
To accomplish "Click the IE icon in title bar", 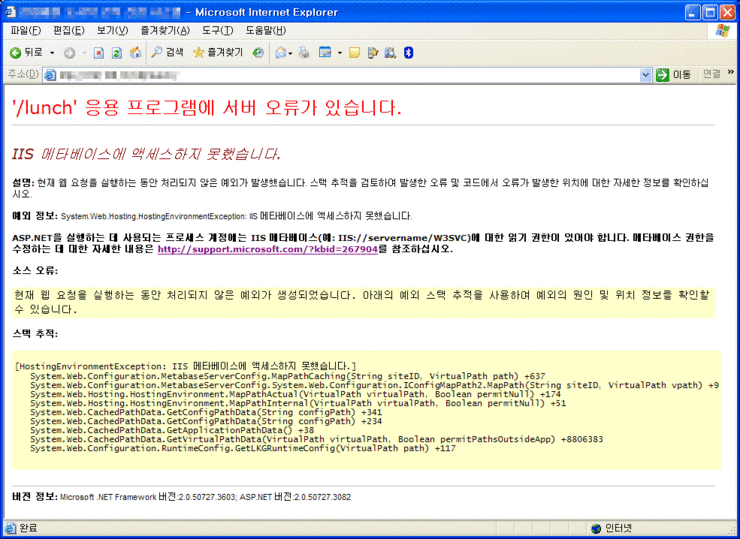I will pos(10,12).
